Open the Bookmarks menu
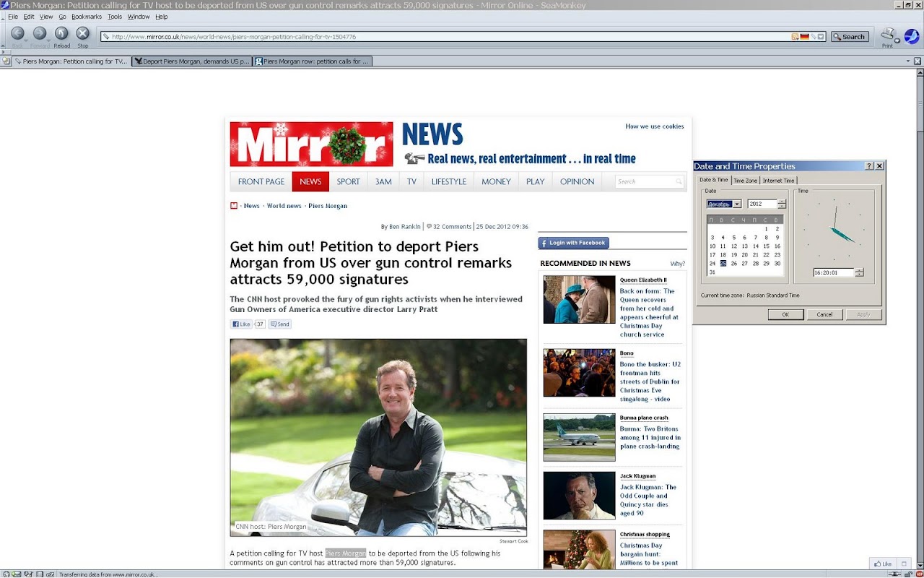Screen dimensions: 924x578 point(87,17)
